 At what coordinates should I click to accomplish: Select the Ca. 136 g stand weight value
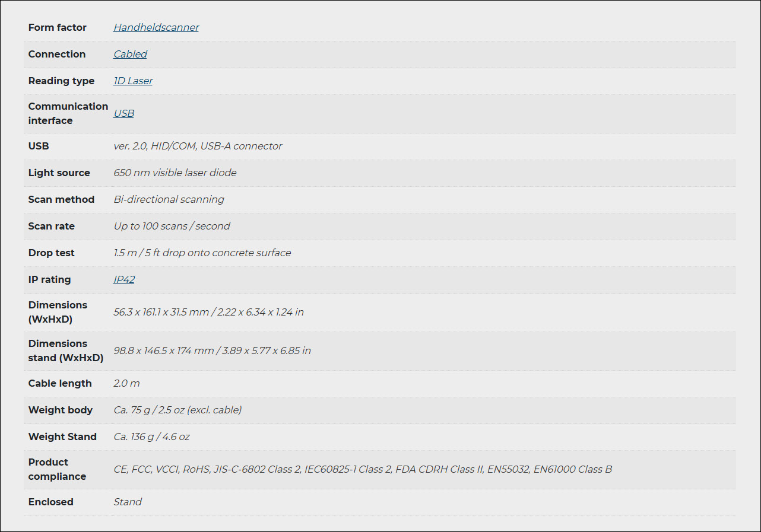[x=151, y=437]
